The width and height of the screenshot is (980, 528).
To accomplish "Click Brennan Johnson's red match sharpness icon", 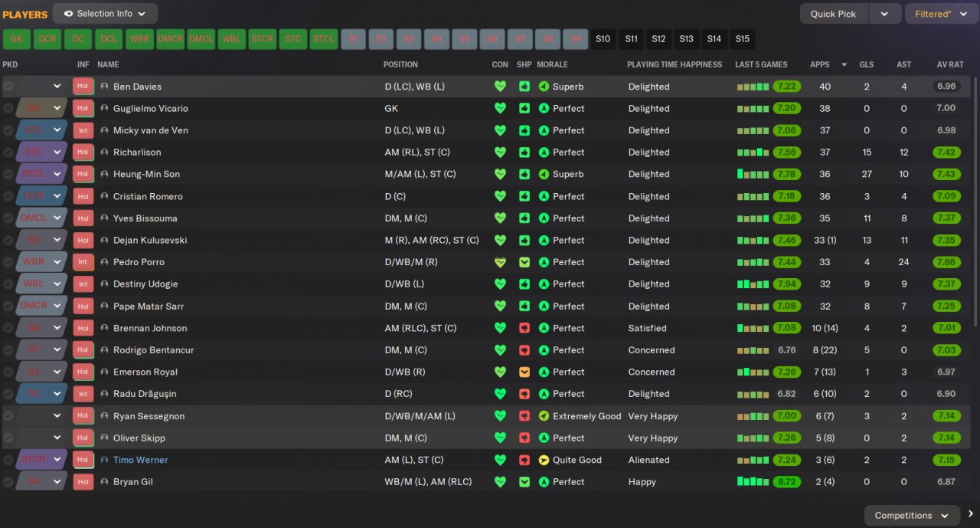I will point(524,328).
